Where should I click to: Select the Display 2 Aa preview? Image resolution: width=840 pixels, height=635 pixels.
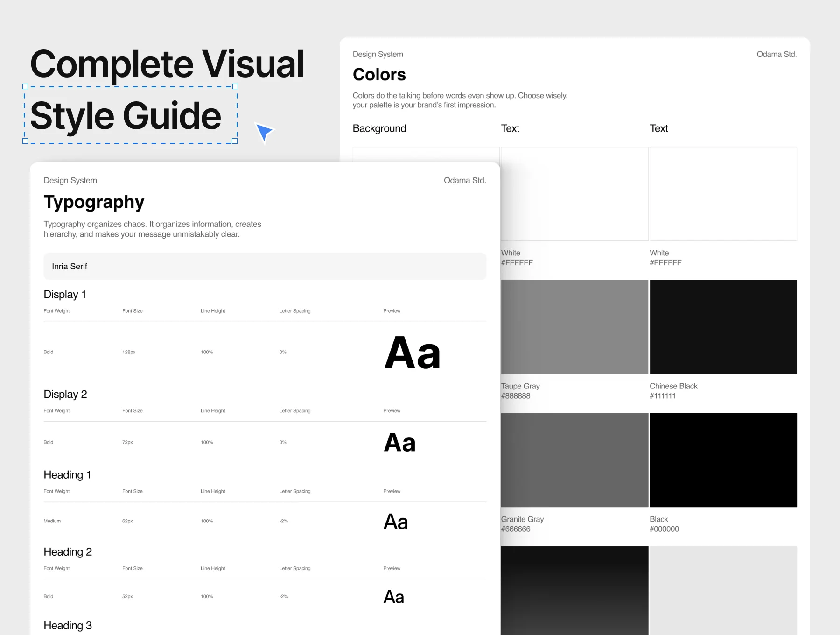click(399, 443)
